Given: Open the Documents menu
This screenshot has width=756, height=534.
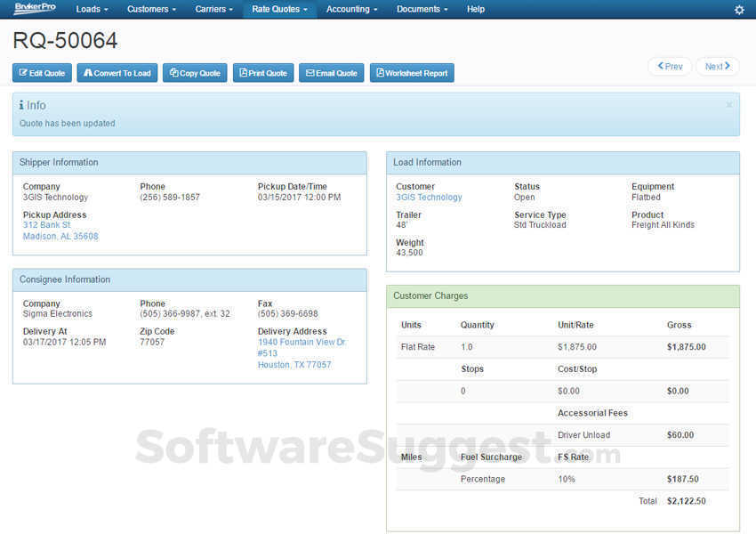Looking at the screenshot, I should 422,9.
